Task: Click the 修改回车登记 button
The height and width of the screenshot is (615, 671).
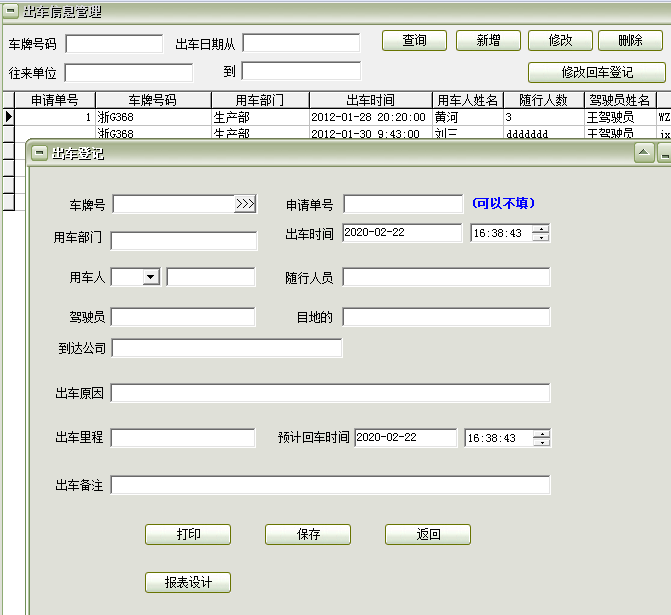Action: [x=597, y=72]
